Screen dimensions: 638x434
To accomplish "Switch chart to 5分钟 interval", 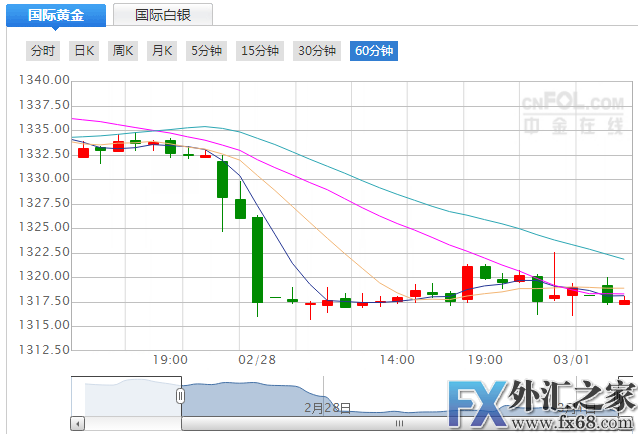I will point(206,51).
